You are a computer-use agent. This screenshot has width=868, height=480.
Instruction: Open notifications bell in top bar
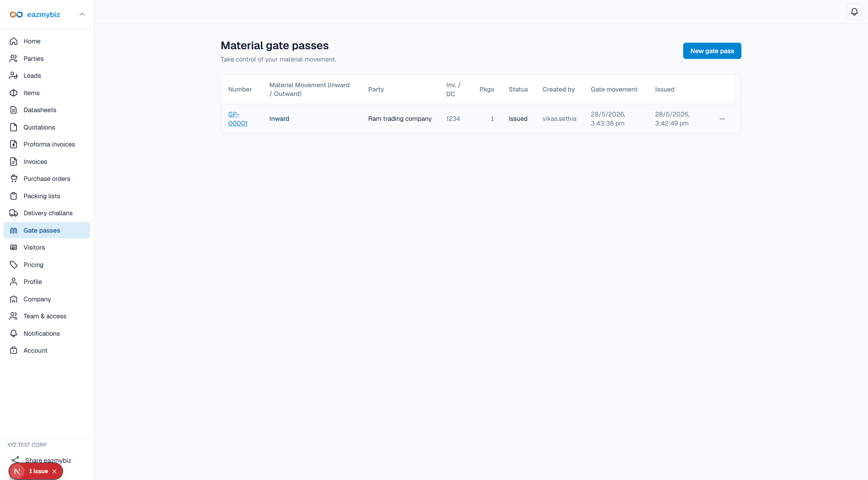(x=854, y=12)
